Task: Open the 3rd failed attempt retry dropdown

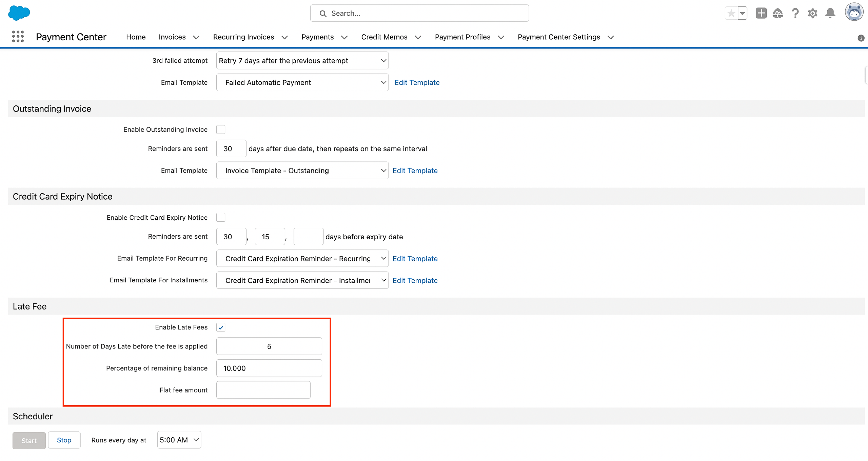Action: pos(302,61)
